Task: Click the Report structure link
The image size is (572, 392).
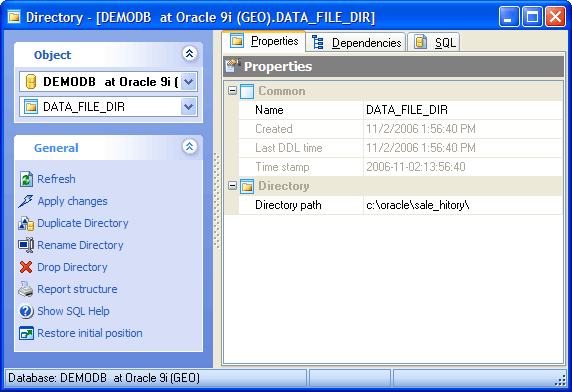Action: (x=77, y=289)
